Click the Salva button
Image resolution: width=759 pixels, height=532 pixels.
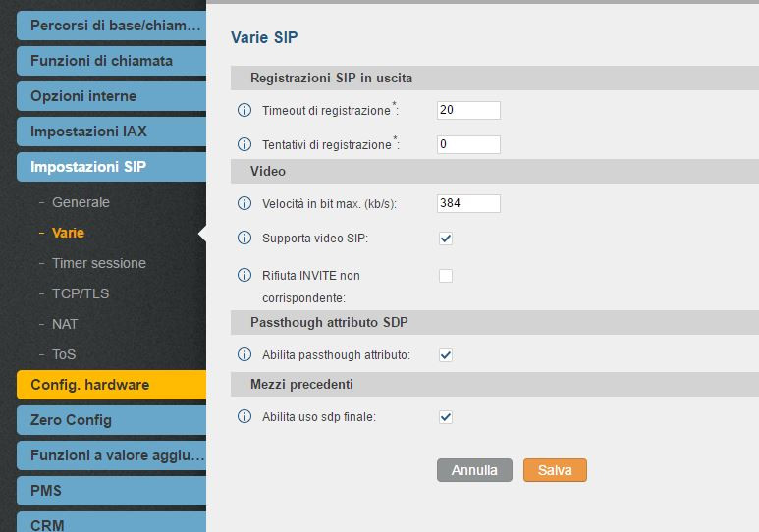coord(555,470)
